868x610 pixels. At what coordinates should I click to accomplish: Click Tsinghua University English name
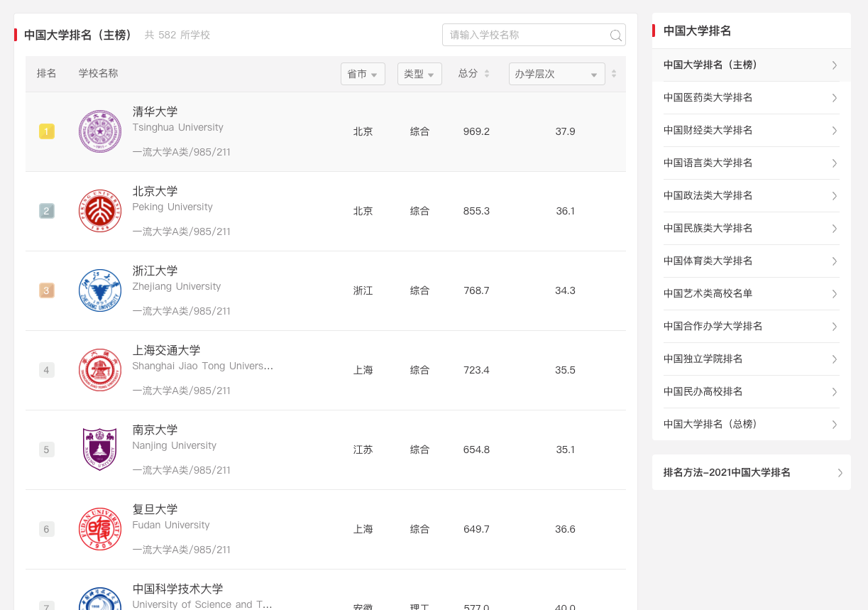[177, 128]
